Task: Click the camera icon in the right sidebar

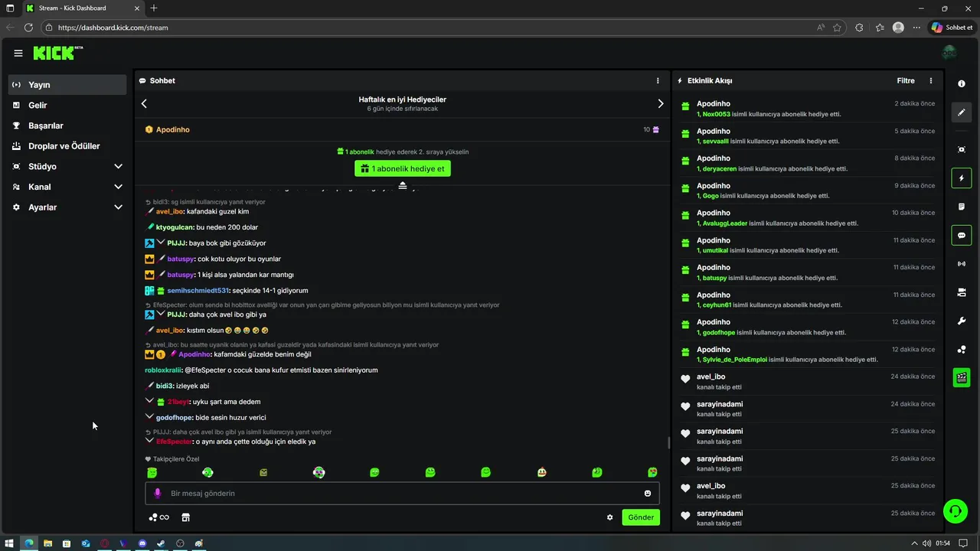Action: [962, 292]
